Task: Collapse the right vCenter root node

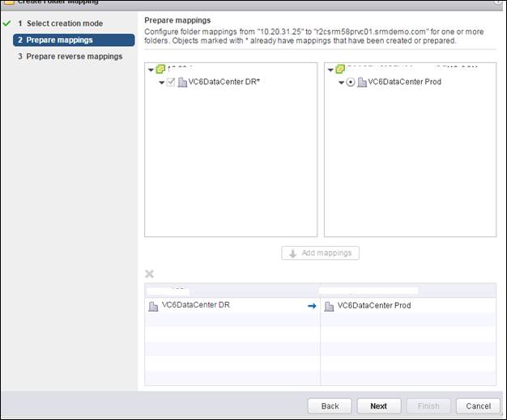Action: pos(330,70)
